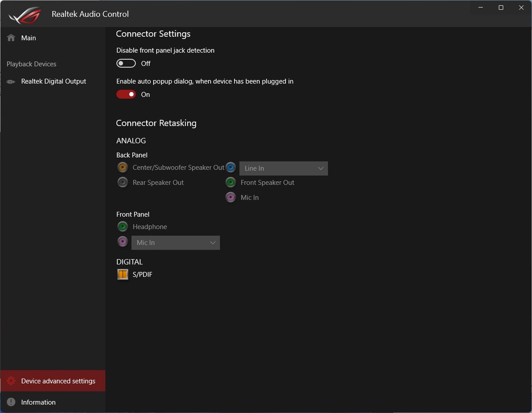The height and width of the screenshot is (413, 532).
Task: Click the Rear Speaker Out label
Action: [x=158, y=183]
